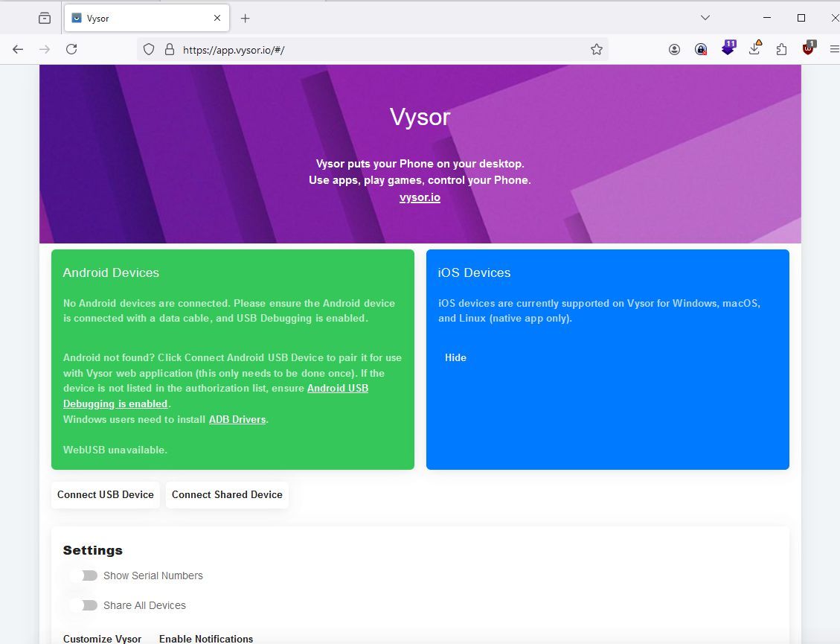The image size is (840, 644).
Task: Click the privacy extension icon beside account
Action: [x=701, y=49]
